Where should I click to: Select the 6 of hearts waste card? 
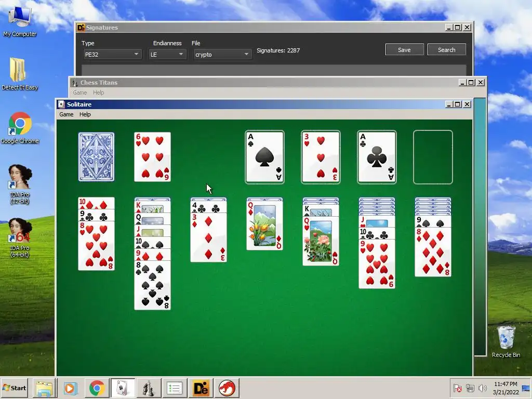click(152, 157)
